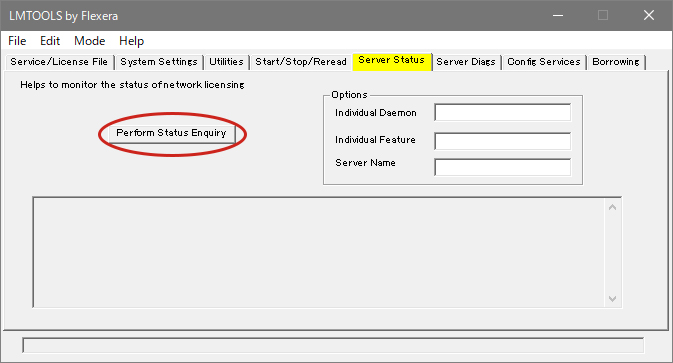The height and width of the screenshot is (363, 673).
Task: Go to Start/Stop/Reread tab
Action: 301,62
